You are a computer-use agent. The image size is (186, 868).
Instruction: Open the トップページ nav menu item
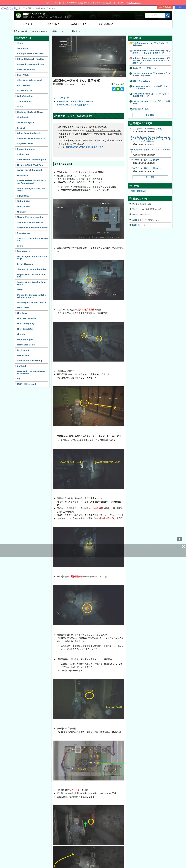pos(27,24)
